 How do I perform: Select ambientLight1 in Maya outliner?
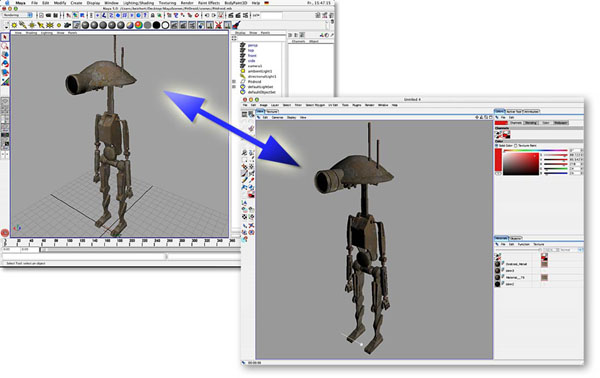point(260,71)
